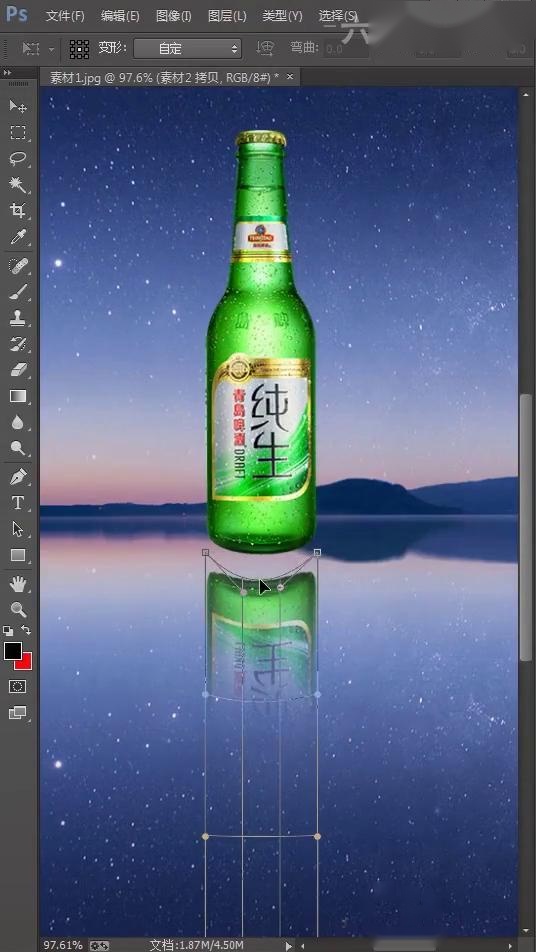Select the Eraser tool
Viewport: 536px width, 952px height.
coord(18,370)
